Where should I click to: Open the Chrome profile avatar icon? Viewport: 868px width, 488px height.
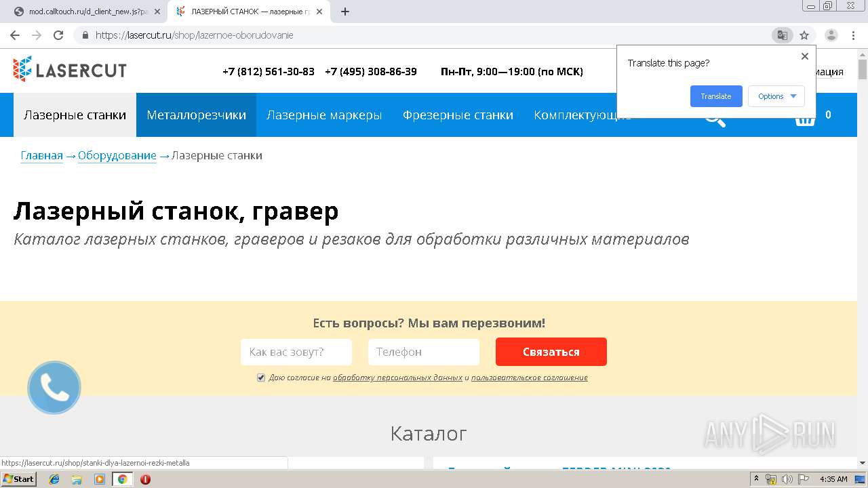click(831, 35)
